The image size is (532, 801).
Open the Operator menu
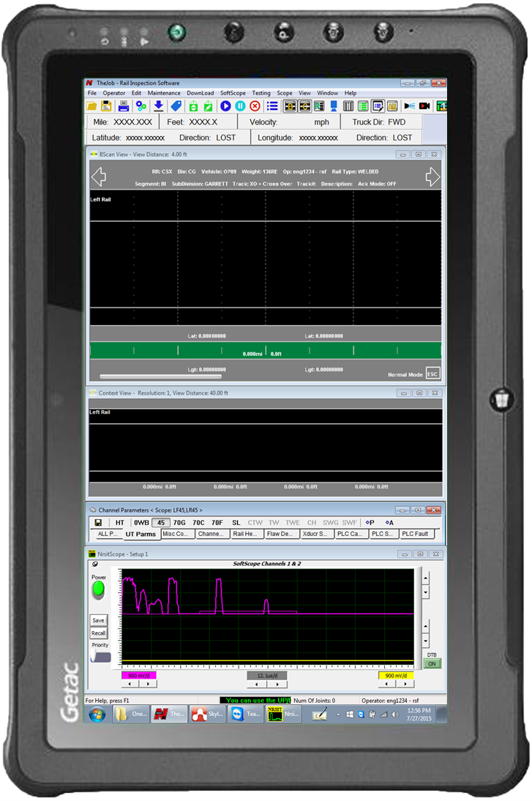tap(114, 93)
